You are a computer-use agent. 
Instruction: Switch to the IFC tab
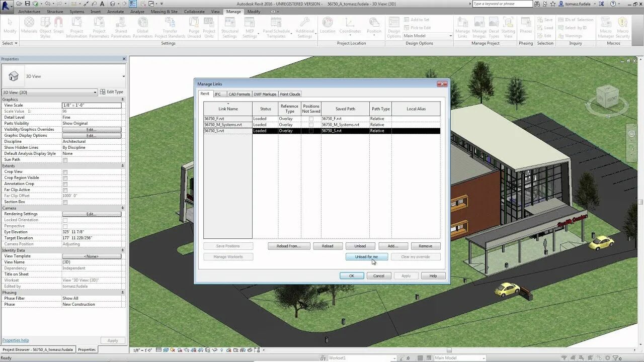(218, 94)
